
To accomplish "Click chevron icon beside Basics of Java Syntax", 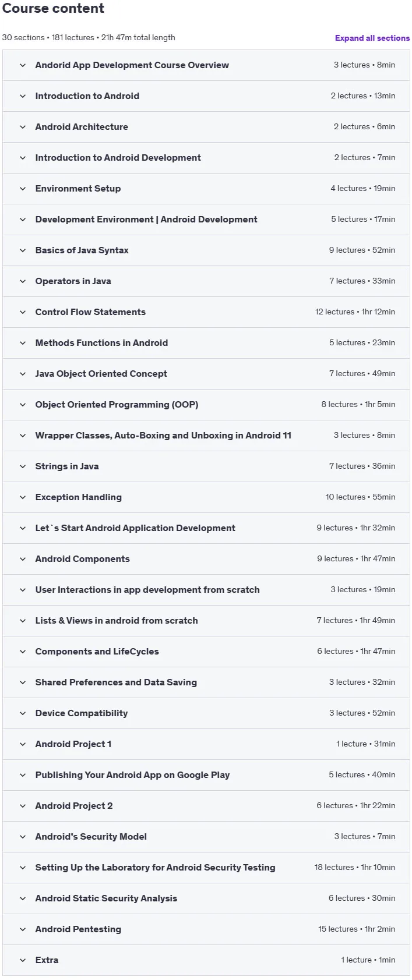I will point(23,250).
